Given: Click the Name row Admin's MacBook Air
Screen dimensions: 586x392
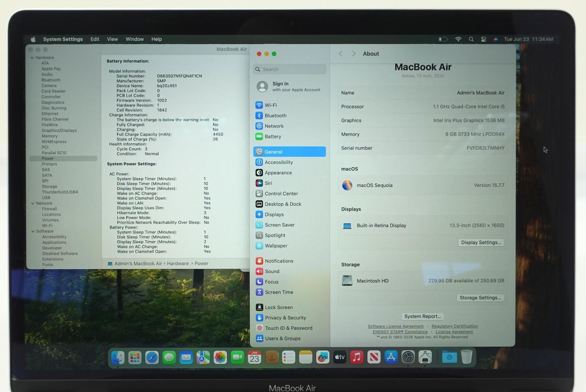Looking at the screenshot, I should pyautogui.click(x=423, y=93).
